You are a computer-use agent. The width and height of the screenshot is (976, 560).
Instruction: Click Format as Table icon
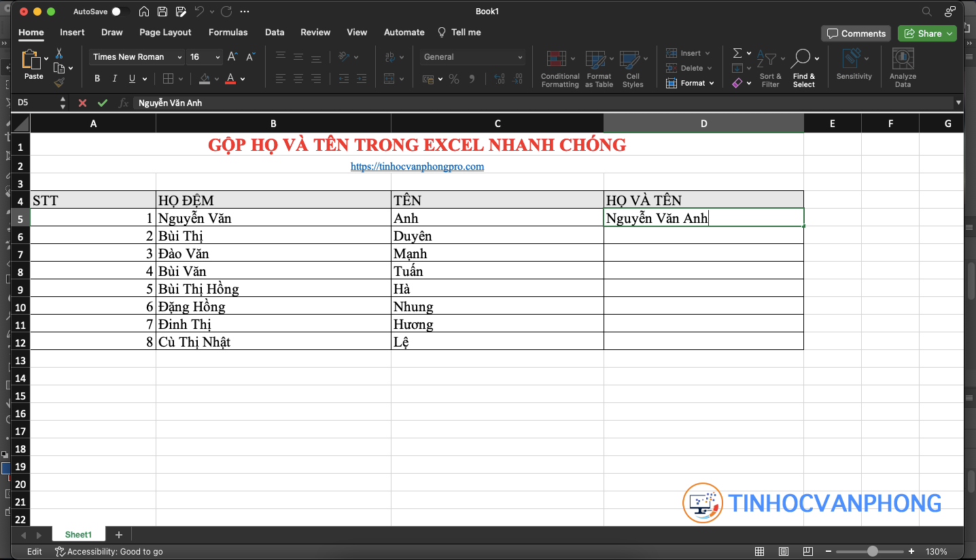tap(595, 60)
